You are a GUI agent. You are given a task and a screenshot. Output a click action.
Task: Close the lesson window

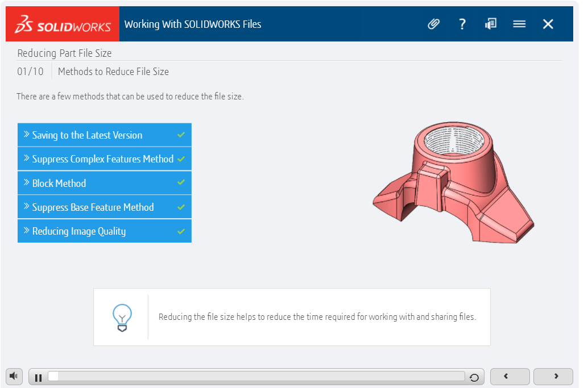point(548,24)
